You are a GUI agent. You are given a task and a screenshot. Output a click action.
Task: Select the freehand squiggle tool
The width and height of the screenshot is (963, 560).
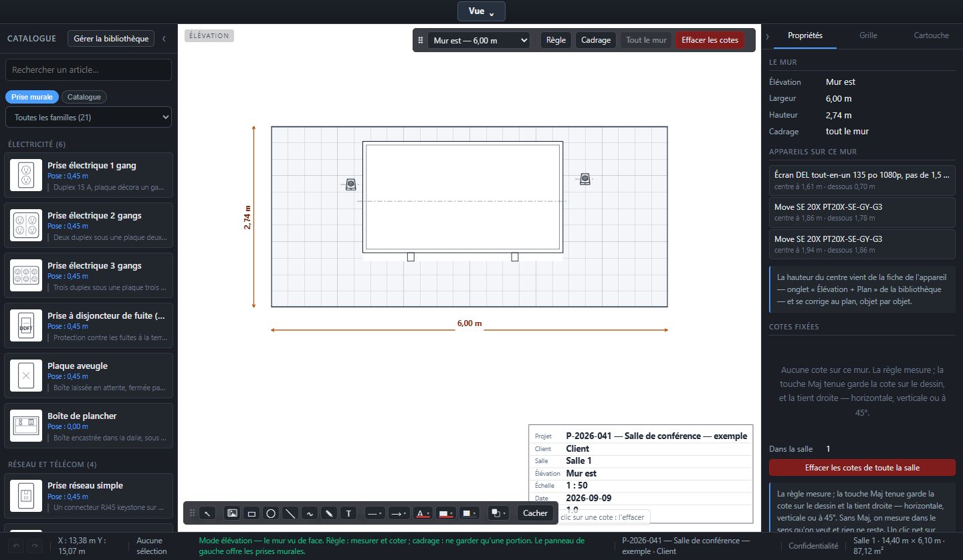310,513
